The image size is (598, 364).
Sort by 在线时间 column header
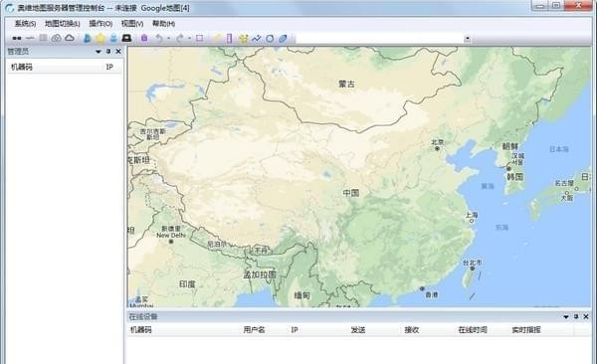[473, 330]
